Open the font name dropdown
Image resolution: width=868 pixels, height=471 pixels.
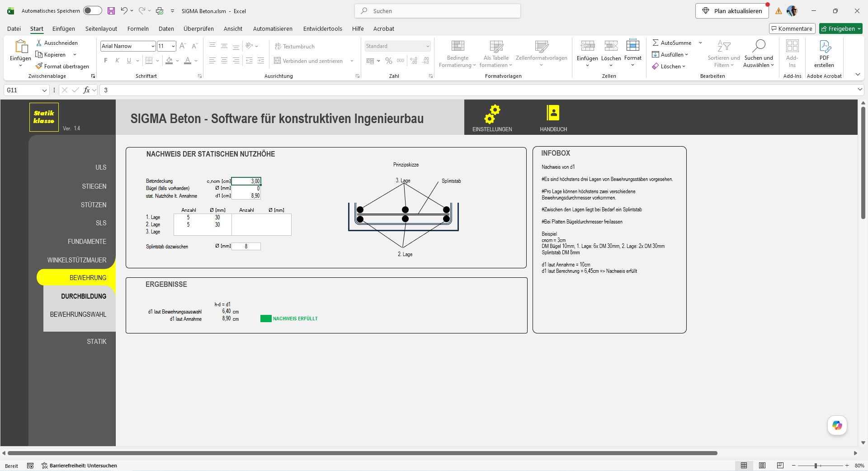tap(152, 46)
